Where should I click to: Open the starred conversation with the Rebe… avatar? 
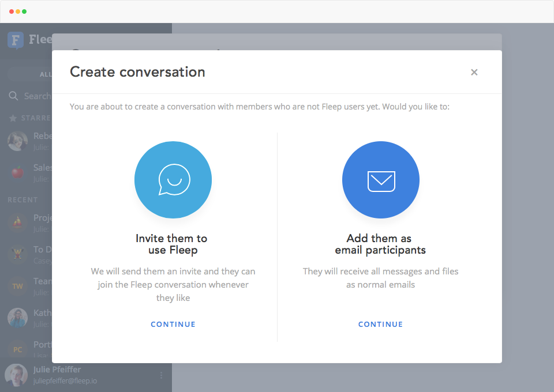(x=18, y=141)
